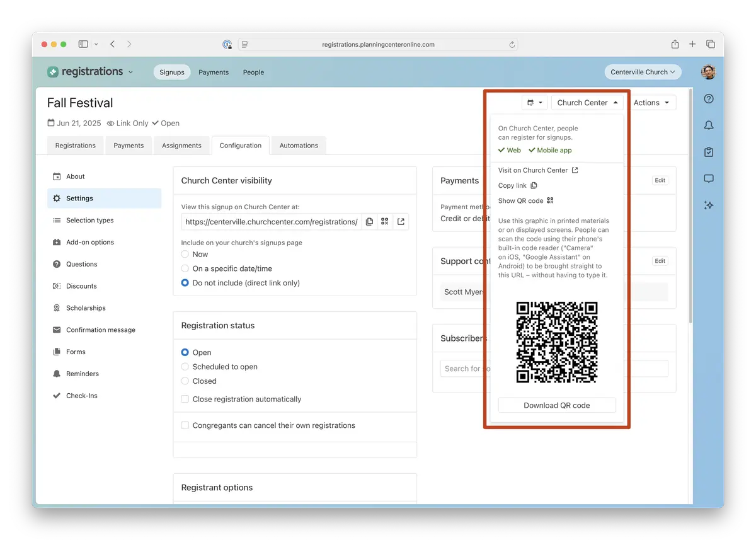The image size is (756, 540).
Task: Switch to the Assignments tab
Action: (x=181, y=146)
